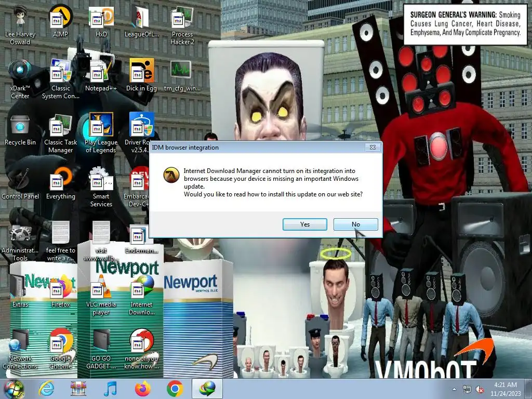This screenshot has width=532, height=399.
Task: Select the 'visit www.wallb...' text file
Action: (x=101, y=242)
